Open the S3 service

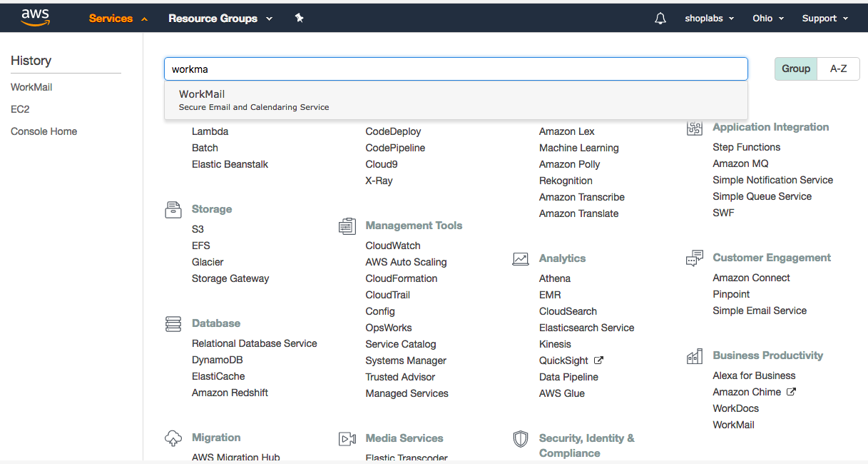(x=198, y=229)
